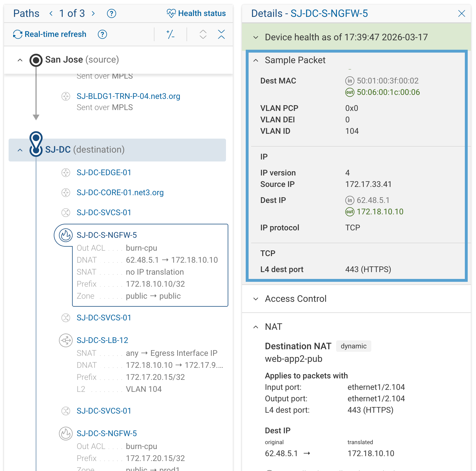Select Input port ethernet1/2.104 value
The width and height of the screenshot is (476, 471).
376,387
